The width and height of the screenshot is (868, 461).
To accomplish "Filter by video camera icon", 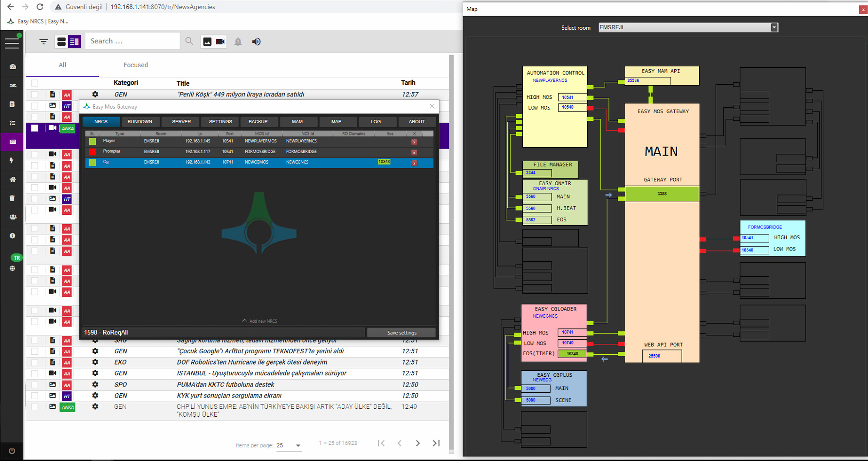I will [220, 42].
